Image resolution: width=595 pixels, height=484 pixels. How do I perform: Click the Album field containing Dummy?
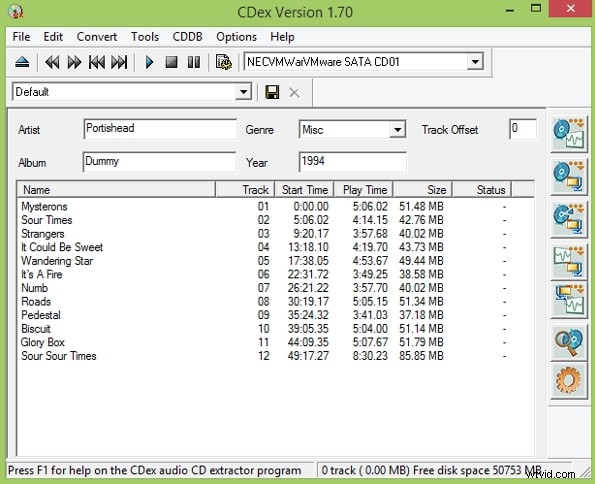[159, 162]
